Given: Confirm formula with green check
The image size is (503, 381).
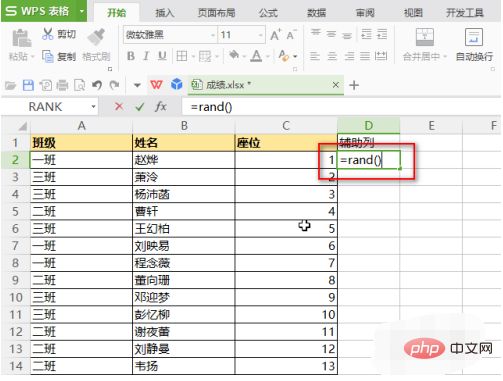Looking at the screenshot, I should (x=140, y=107).
